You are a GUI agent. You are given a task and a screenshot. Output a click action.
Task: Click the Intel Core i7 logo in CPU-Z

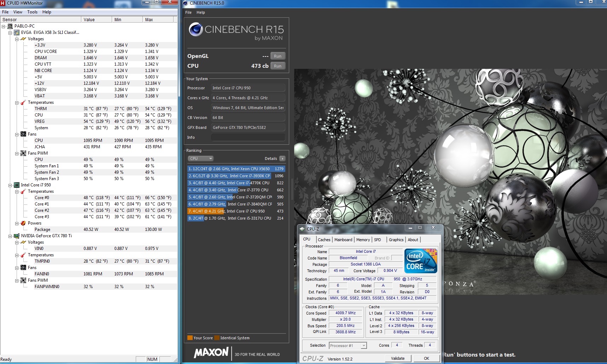(421, 261)
